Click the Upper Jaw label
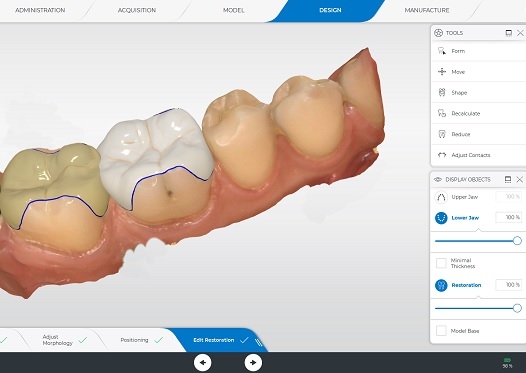The height and width of the screenshot is (373, 526). coord(465,197)
